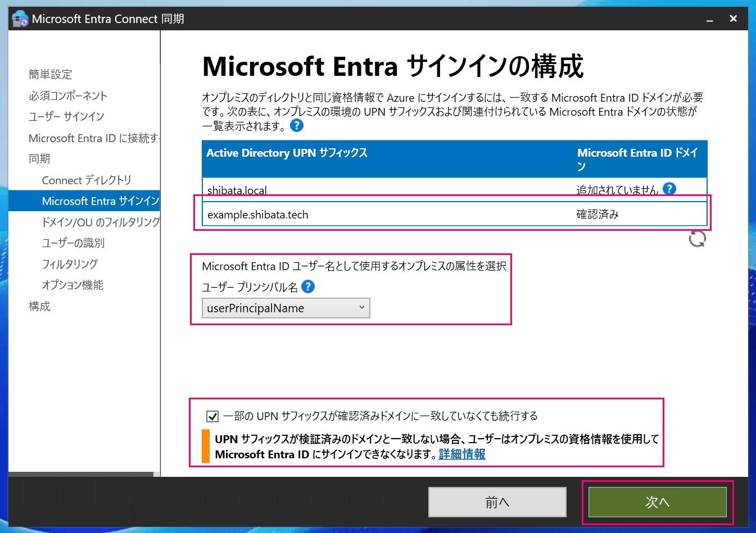Open help icon after the description paragraph
The width and height of the screenshot is (756, 533).
[297, 125]
